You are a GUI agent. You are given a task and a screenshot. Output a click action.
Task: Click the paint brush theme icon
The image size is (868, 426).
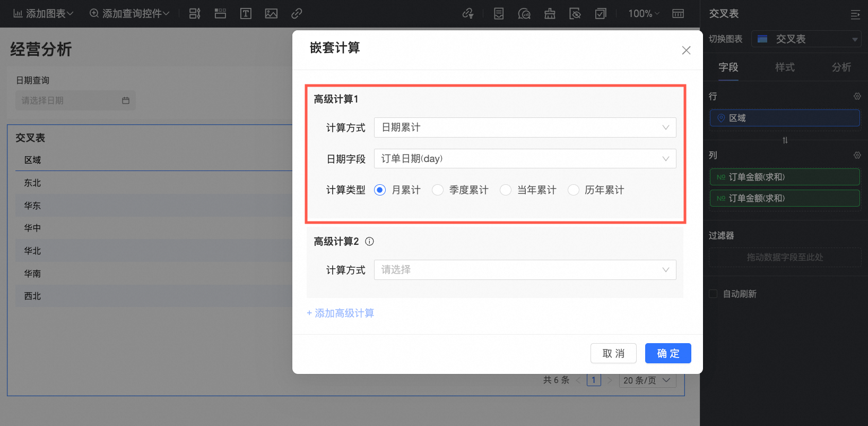click(x=550, y=13)
